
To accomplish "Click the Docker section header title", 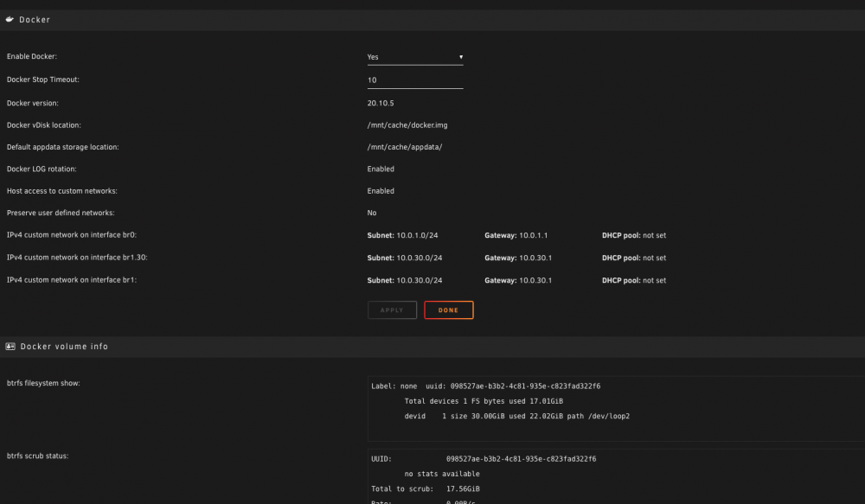I will 35,19.
